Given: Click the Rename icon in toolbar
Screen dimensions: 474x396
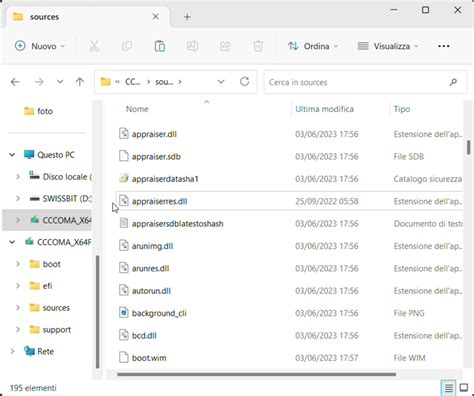Looking at the screenshot, I should [192, 46].
